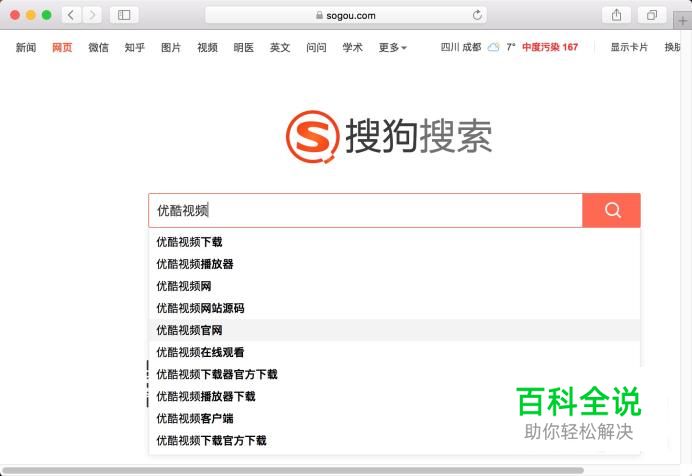Select suggestion 优酷视频网站源码
This screenshot has width=692, height=476.
[395, 308]
